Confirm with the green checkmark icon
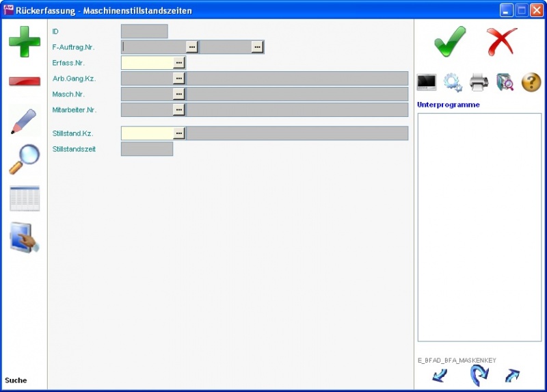The width and height of the screenshot is (547, 392). [x=449, y=42]
